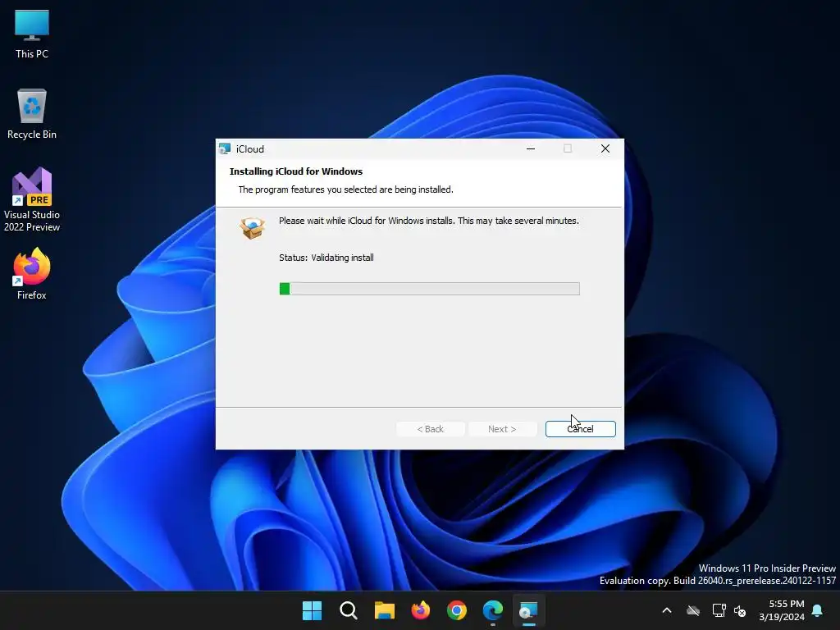Screen dimensions: 840x630
Task: Launch Microsoft Edge from the taskbar
Action: coord(493,610)
